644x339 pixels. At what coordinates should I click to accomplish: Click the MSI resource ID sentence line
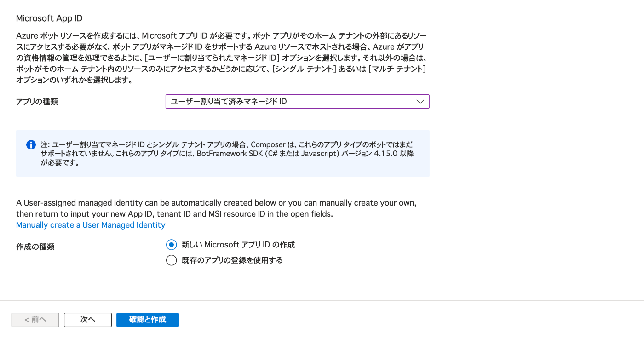coord(174,214)
